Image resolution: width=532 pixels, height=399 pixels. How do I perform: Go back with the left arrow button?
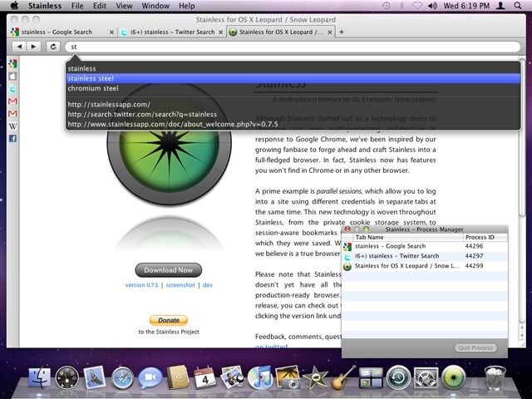point(19,47)
